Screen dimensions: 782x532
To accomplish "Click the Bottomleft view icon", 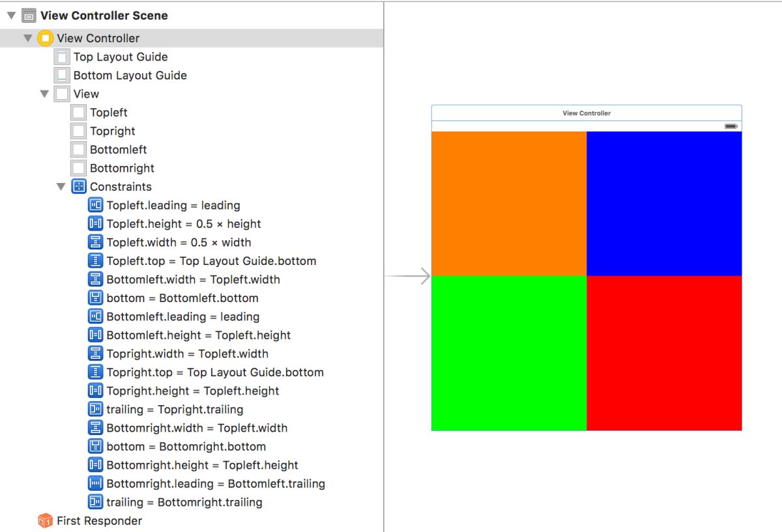I will pyautogui.click(x=78, y=150).
